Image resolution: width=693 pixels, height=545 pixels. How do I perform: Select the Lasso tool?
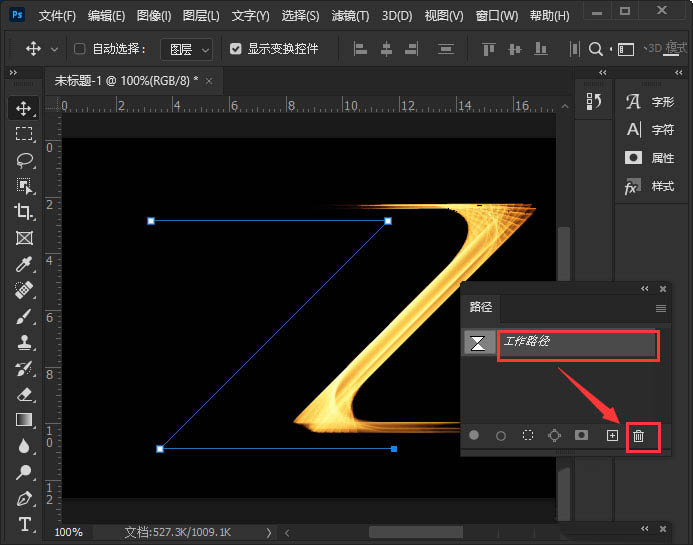[x=24, y=160]
